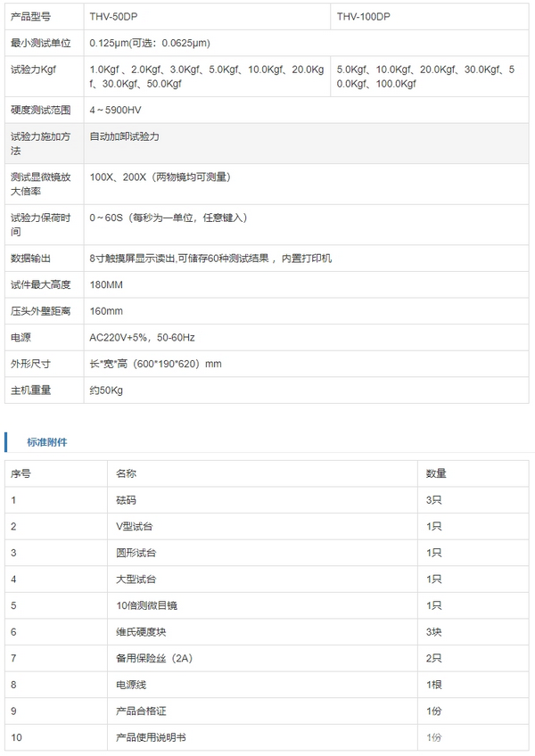Click the 测试显微镜放大倍率 label
The image size is (535, 756).
(x=41, y=184)
